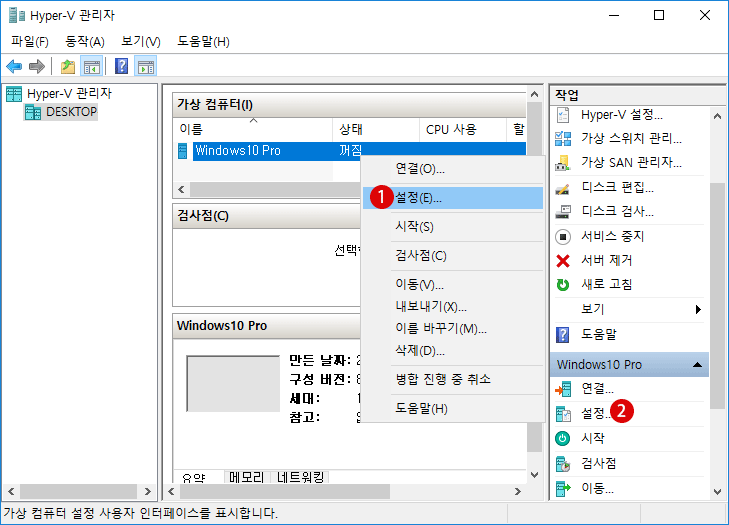Click the 새로 고침 action link
The height and width of the screenshot is (525, 729).
[x=607, y=284]
